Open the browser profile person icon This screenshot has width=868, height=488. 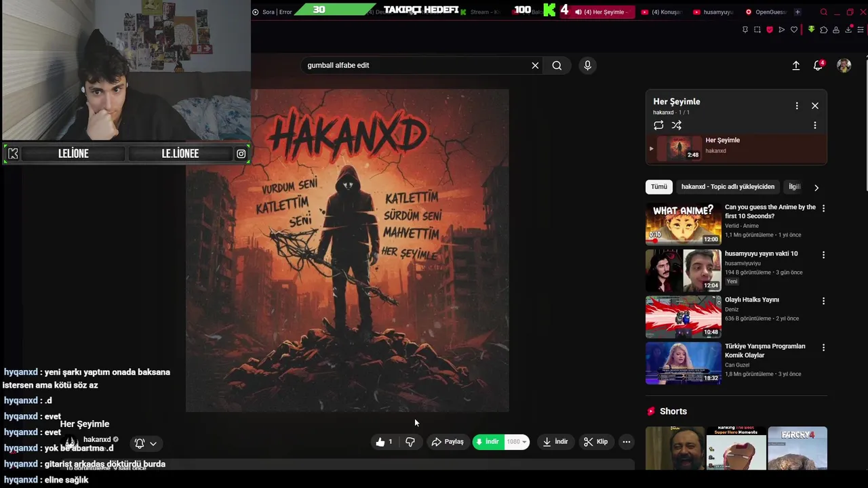tap(836, 30)
